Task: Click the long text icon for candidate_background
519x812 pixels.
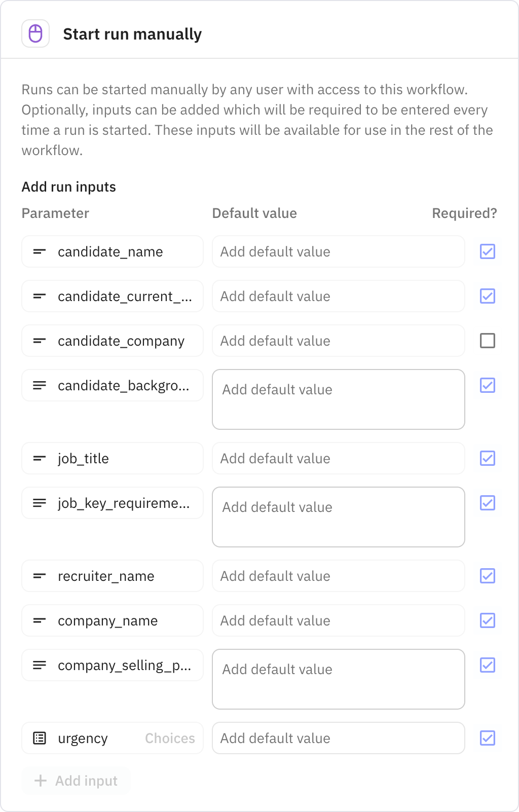Action: [x=40, y=386]
